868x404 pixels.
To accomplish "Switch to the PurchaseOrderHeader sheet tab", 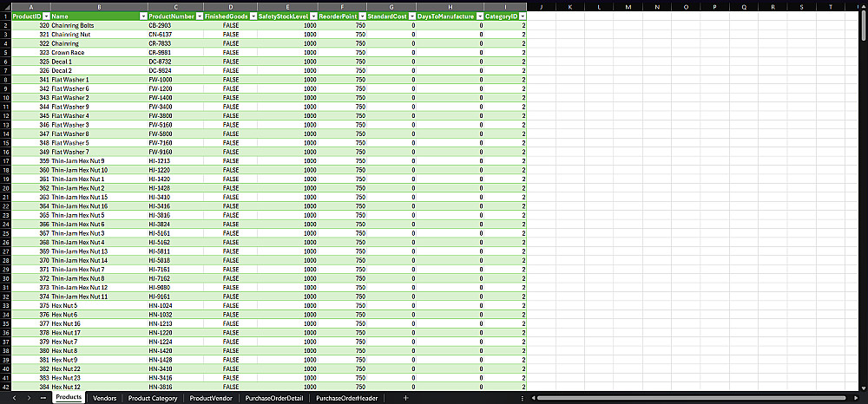I will [x=347, y=398].
